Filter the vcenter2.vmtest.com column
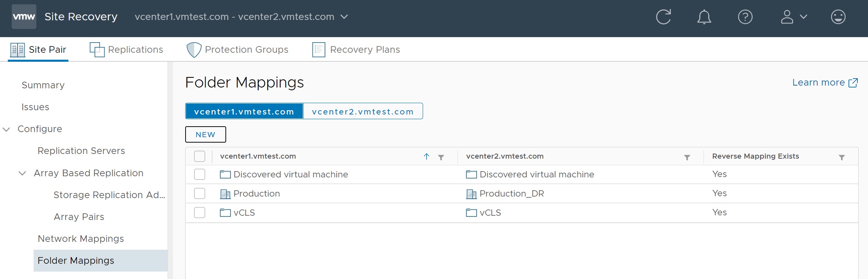The width and height of the screenshot is (868, 279). pos(687,157)
